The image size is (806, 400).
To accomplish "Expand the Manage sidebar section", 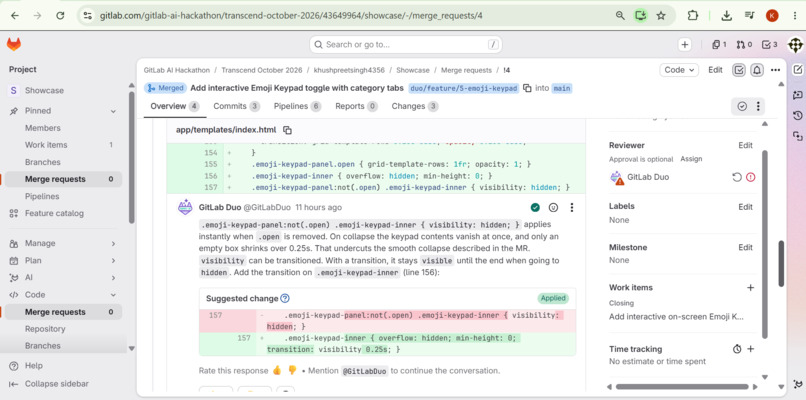I will pyautogui.click(x=113, y=244).
